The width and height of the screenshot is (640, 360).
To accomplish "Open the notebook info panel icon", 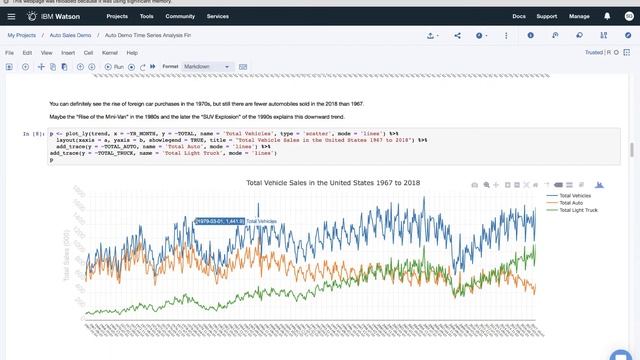I will (531, 36).
